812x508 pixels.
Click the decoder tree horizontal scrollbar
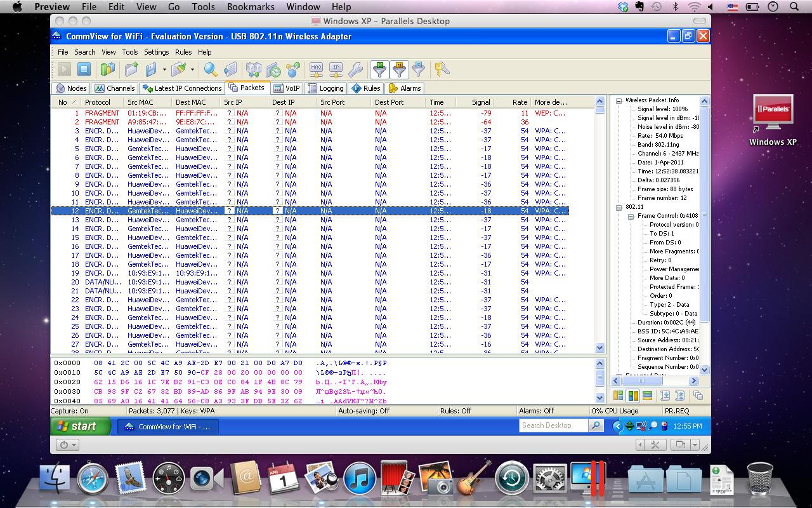(654, 381)
